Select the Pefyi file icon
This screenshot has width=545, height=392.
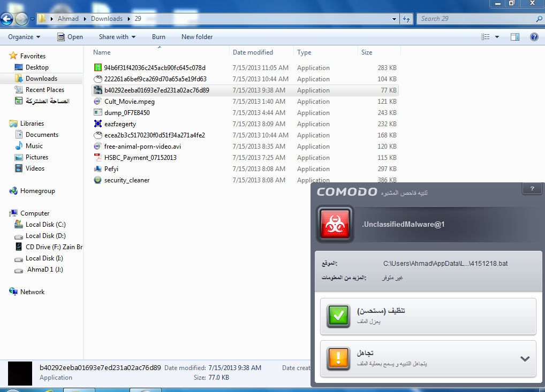click(x=98, y=169)
